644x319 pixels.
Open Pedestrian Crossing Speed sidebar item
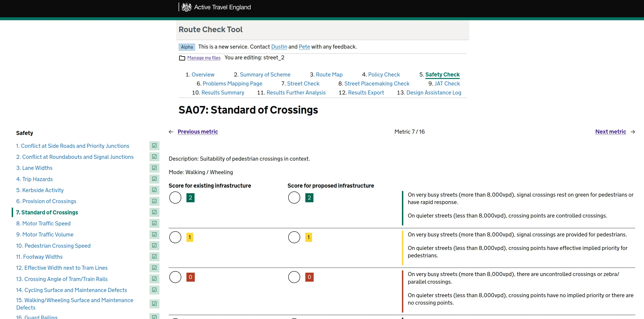(x=57, y=246)
